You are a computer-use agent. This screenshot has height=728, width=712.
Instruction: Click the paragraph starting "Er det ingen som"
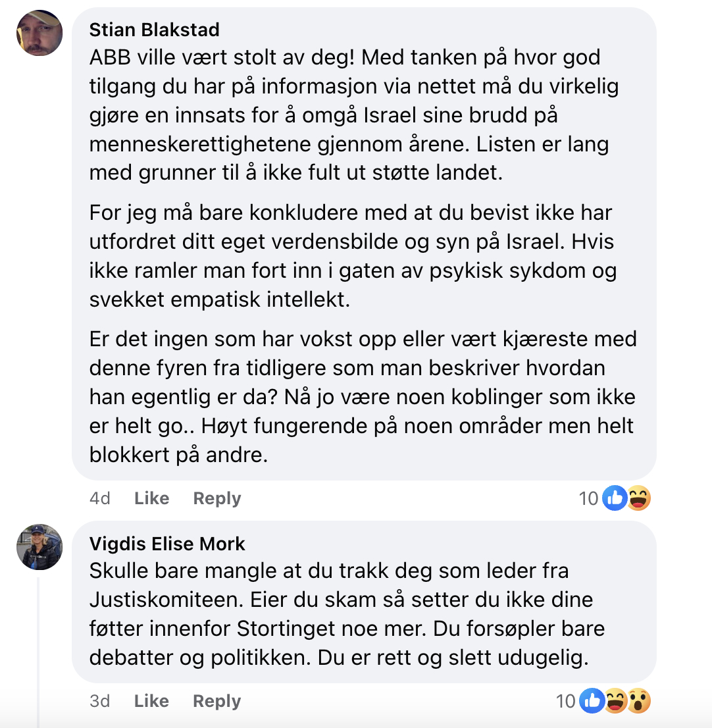pyautogui.click(x=361, y=397)
